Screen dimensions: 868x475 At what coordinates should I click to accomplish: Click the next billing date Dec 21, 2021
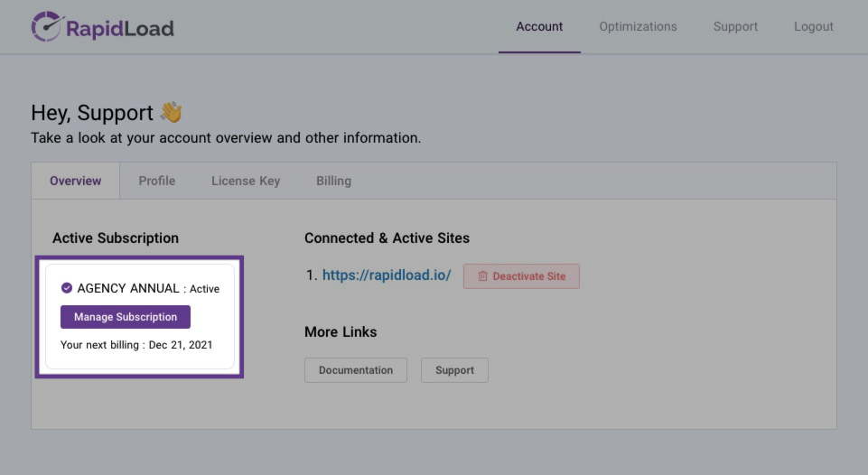click(181, 345)
